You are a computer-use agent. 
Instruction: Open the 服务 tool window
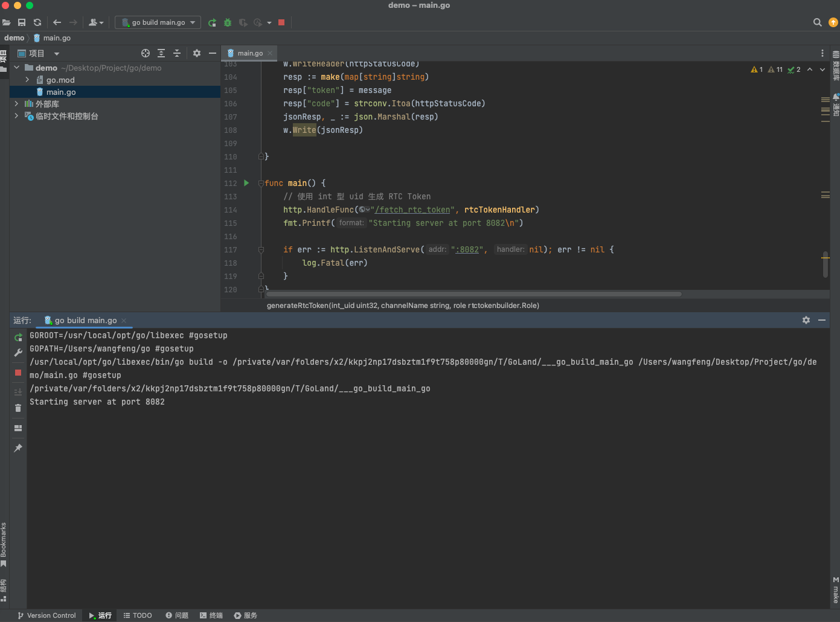(x=246, y=615)
